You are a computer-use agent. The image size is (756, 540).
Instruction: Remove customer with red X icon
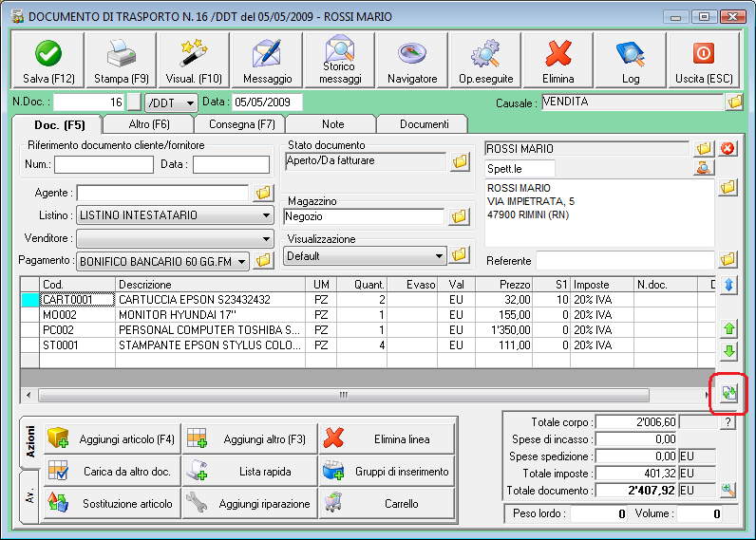tap(728, 149)
